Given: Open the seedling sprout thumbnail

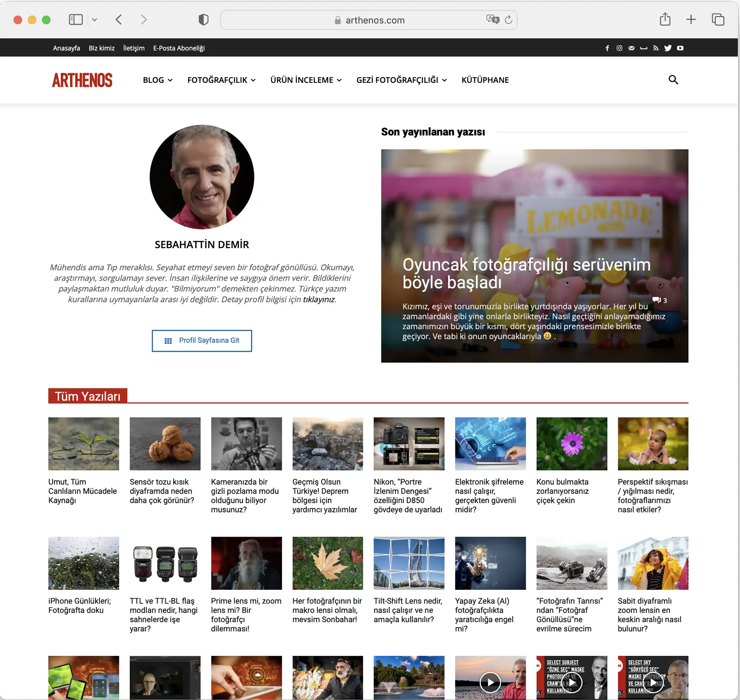Looking at the screenshot, I should point(84,443).
